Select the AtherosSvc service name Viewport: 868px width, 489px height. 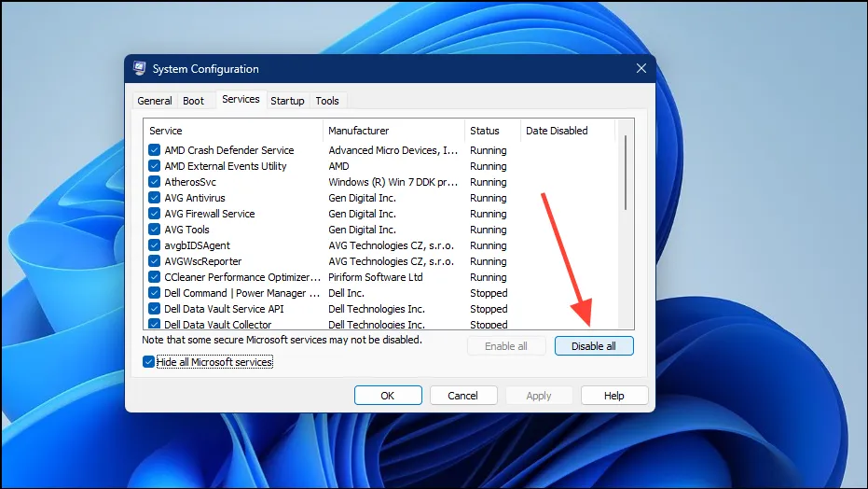190,182
